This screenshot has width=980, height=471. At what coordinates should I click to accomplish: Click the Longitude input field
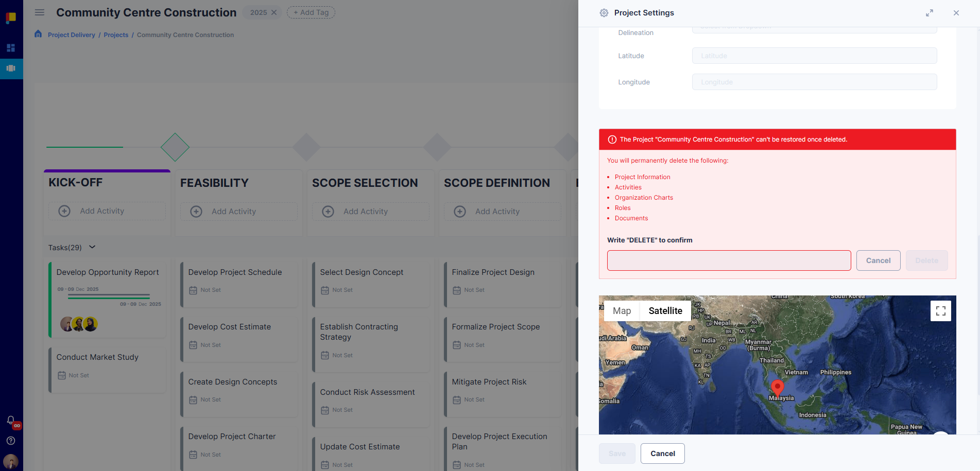[x=814, y=82]
